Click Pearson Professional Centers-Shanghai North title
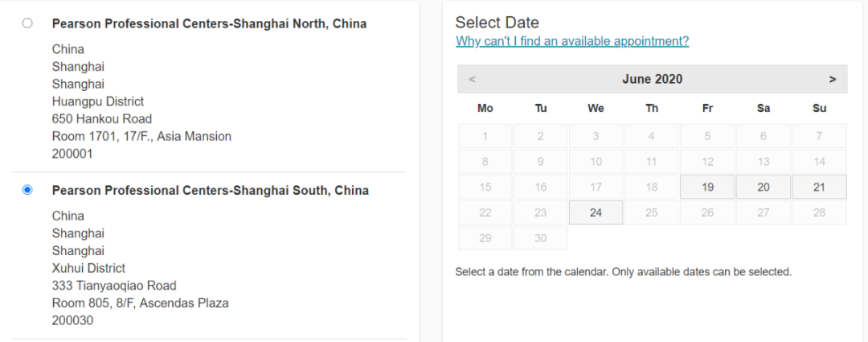This screenshot has width=868, height=342. (209, 23)
